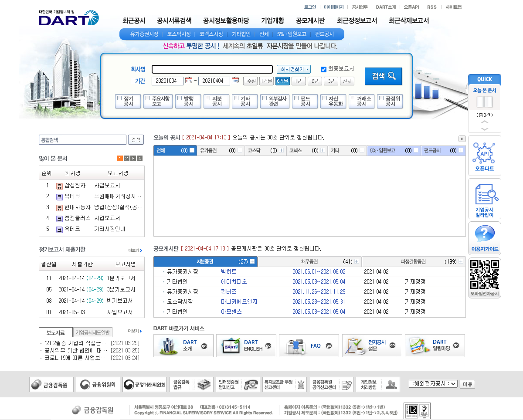Click the 회사명 input field
The height and width of the screenshot is (420, 523).
(212, 69)
